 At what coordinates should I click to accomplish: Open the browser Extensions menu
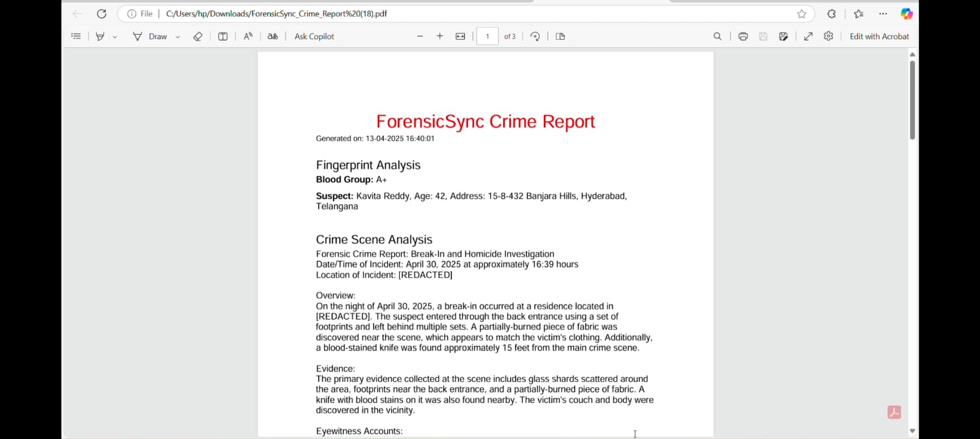pos(832,13)
